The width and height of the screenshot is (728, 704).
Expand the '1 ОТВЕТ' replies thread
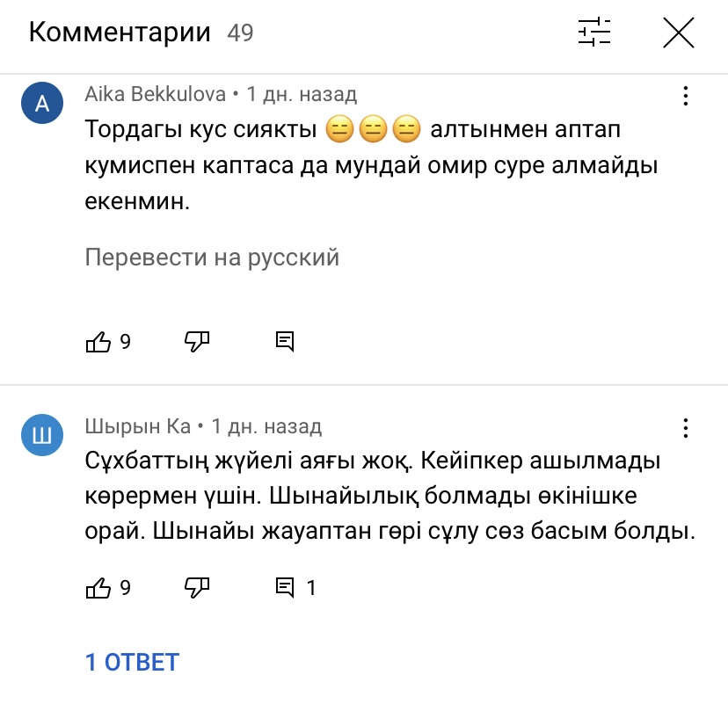[132, 662]
